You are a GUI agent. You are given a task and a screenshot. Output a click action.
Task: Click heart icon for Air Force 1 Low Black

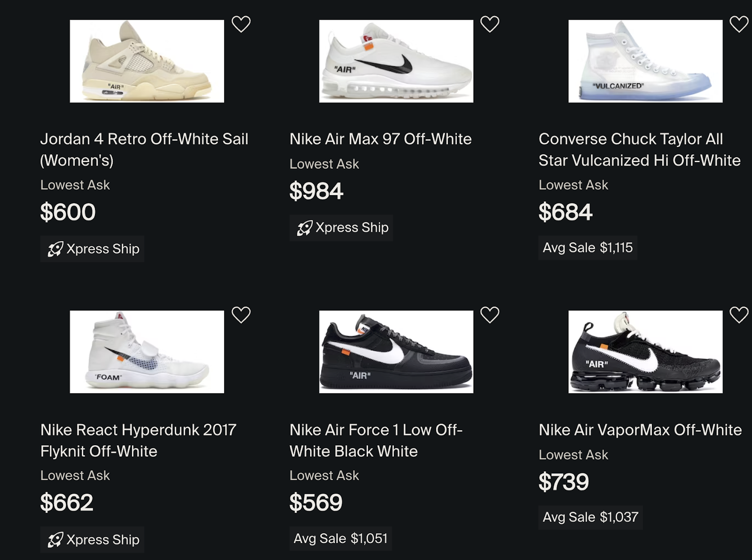pyautogui.click(x=490, y=315)
